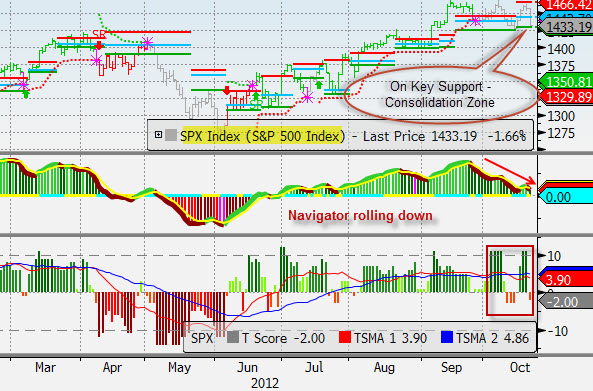Screen dimensions: 593x391
Task: Click the gray SPX Index color swatch
Action: coord(171,135)
